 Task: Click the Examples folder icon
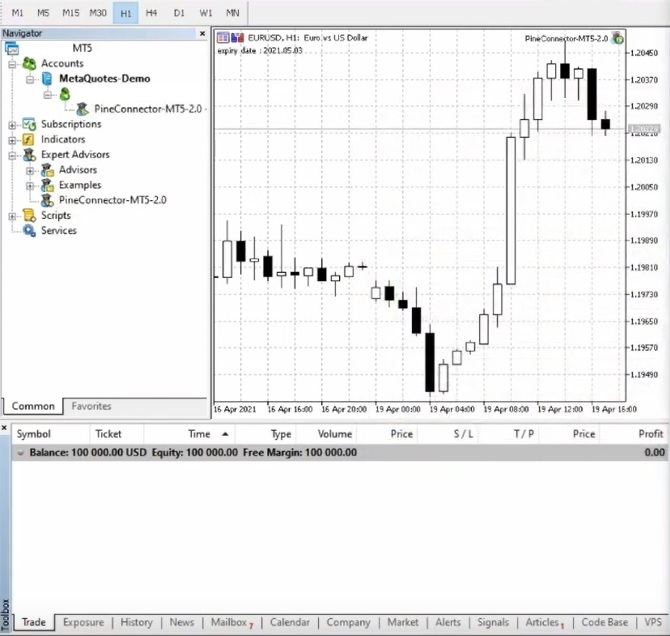tap(47, 185)
